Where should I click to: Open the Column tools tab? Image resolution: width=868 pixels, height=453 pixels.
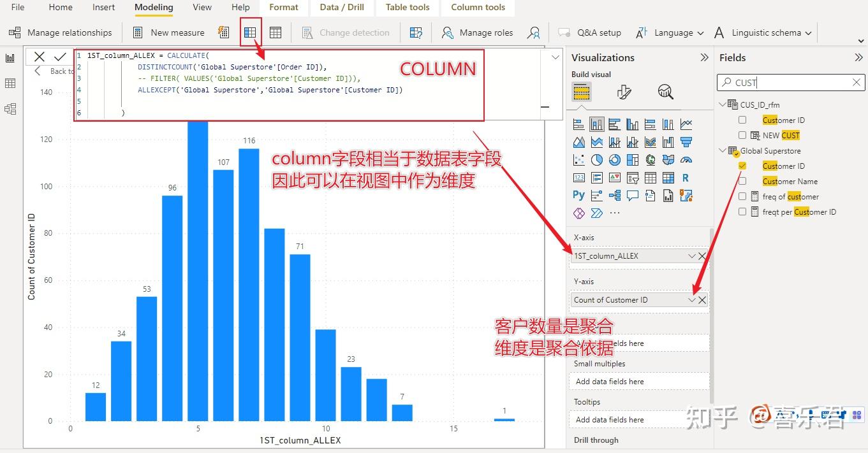pyautogui.click(x=478, y=7)
